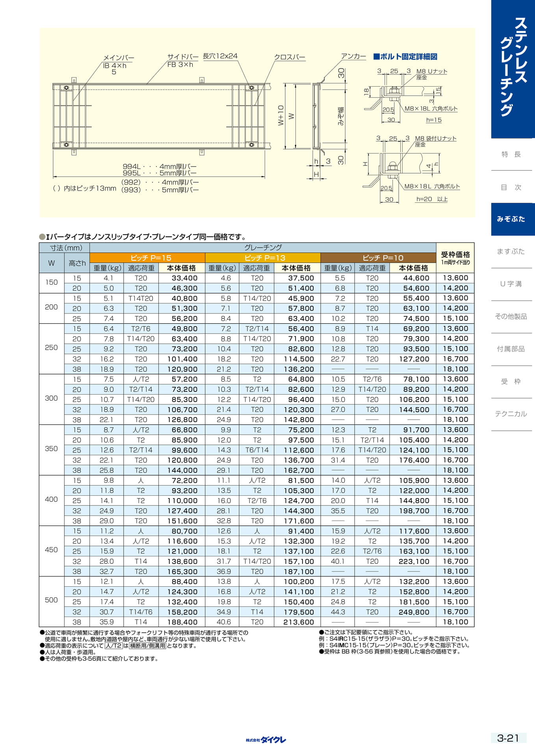
Task: Click the ダイクレ company logo in footer
Action: pyautogui.click(x=266, y=740)
